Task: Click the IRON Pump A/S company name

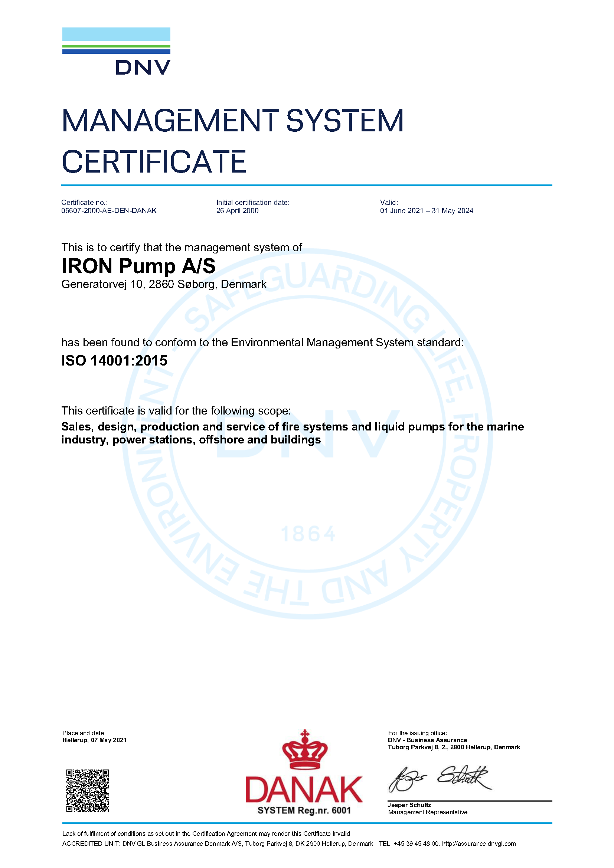Action: tap(138, 266)
